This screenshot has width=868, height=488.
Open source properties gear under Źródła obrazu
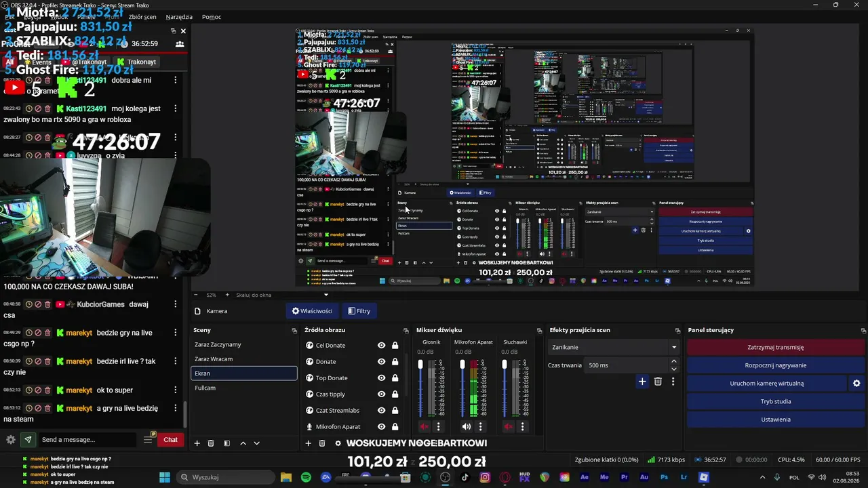[338, 443]
